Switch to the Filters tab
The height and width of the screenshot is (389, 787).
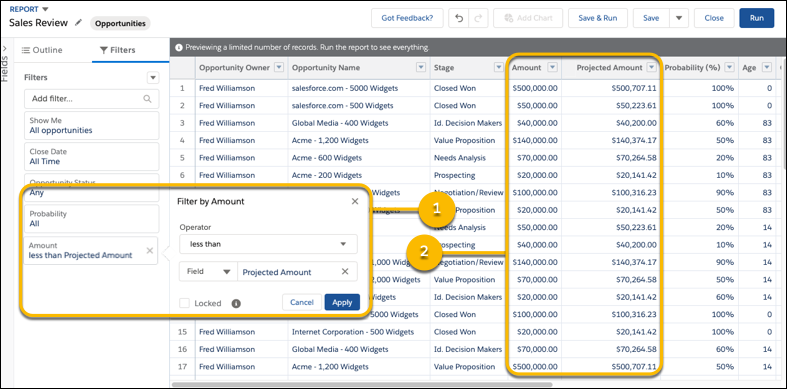point(118,50)
